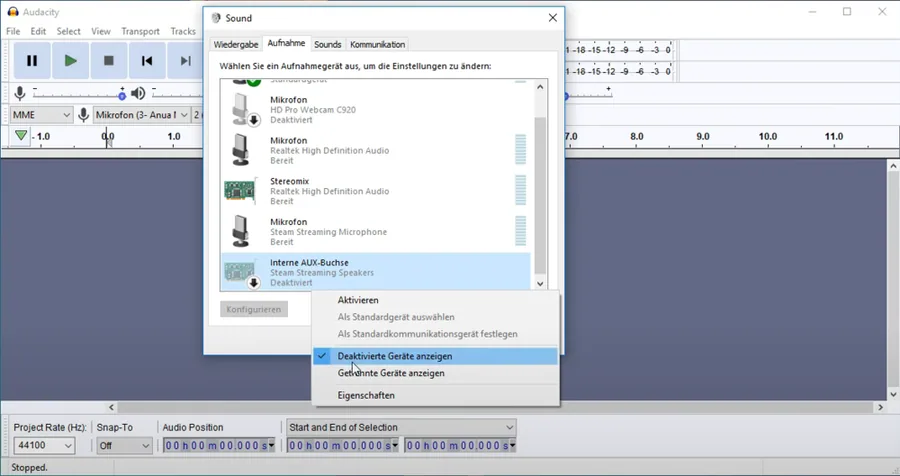Click the Pause button in Audacity
The width and height of the screenshot is (900, 476).
point(32,60)
